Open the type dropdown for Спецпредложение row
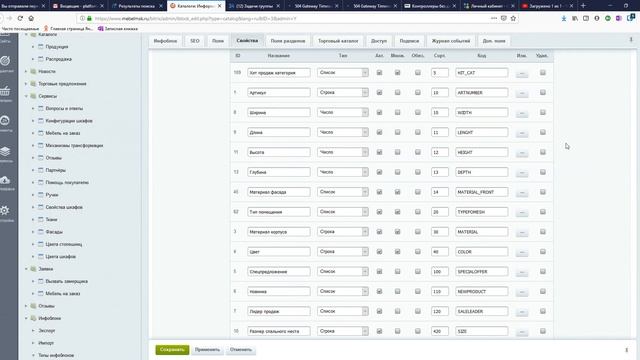The image size is (640, 360). tap(342, 271)
